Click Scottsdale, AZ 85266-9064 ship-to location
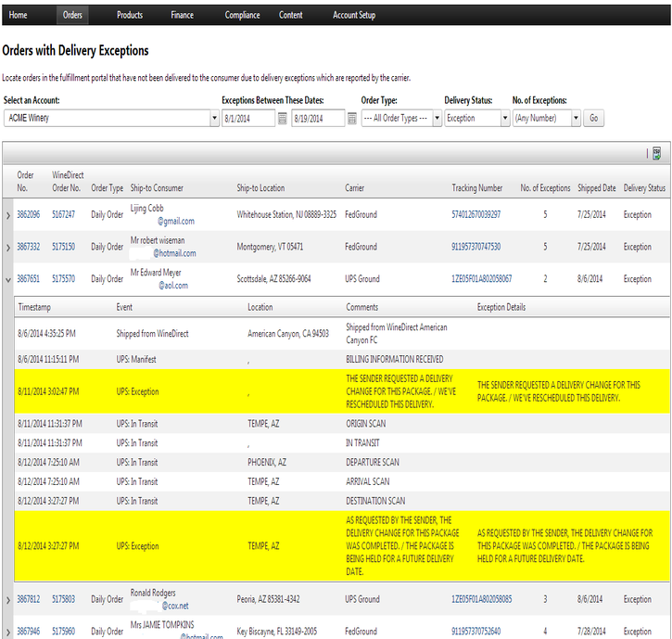Screen dimensions: 672x639 point(273,279)
